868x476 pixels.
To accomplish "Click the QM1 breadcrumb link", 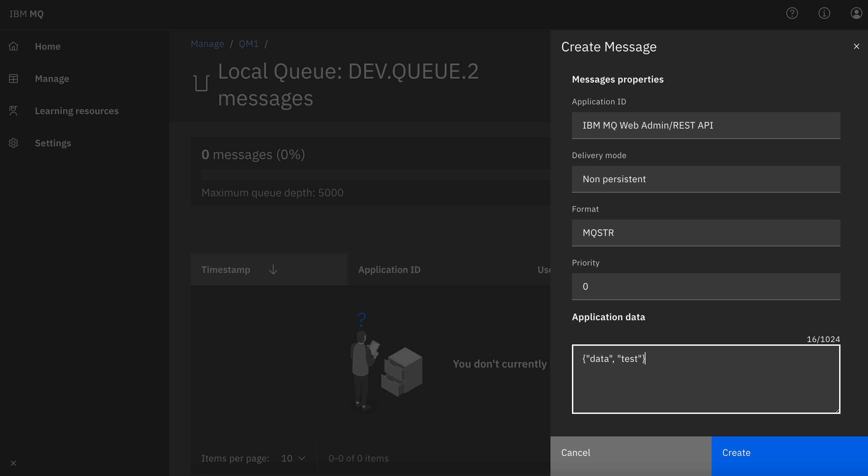I will tap(249, 44).
